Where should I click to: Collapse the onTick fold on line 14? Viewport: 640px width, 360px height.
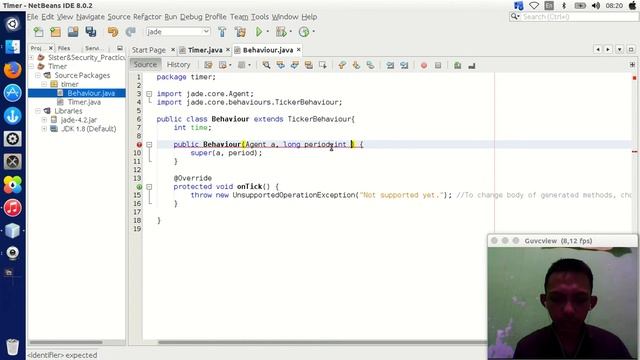[x=149, y=187]
